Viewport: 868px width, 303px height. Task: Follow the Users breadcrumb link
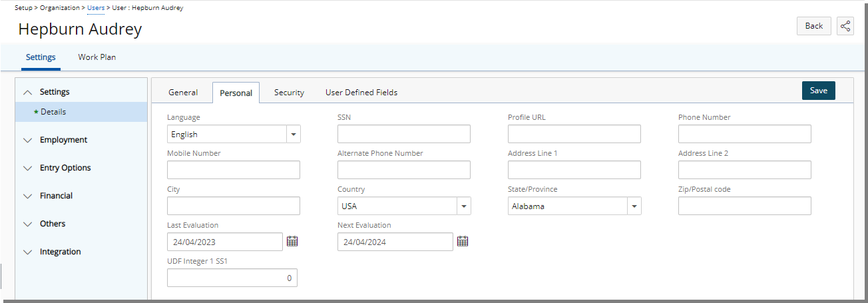pyautogui.click(x=96, y=8)
